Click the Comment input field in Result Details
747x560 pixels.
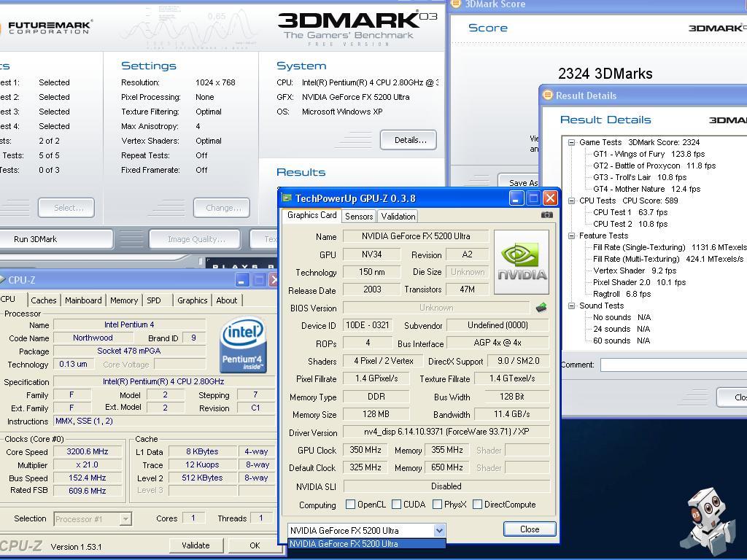tap(673, 365)
